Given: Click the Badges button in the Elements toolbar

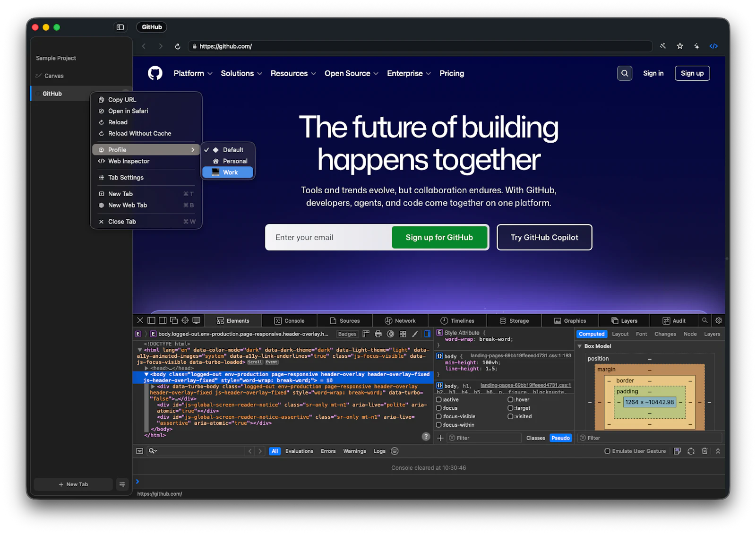Looking at the screenshot, I should (x=347, y=334).
